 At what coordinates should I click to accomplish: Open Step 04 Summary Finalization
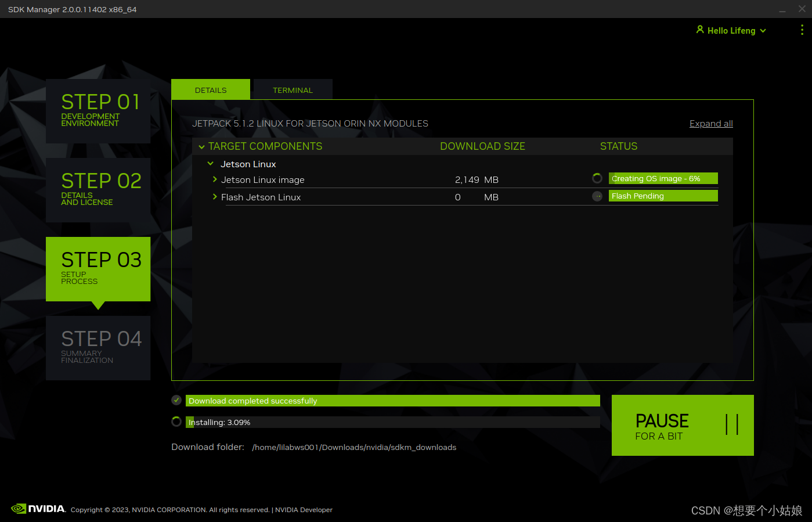click(98, 348)
